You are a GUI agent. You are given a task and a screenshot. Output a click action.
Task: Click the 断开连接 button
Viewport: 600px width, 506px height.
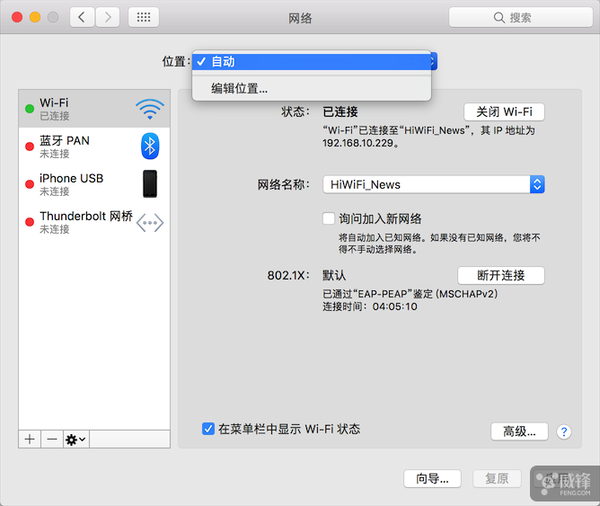[500, 275]
